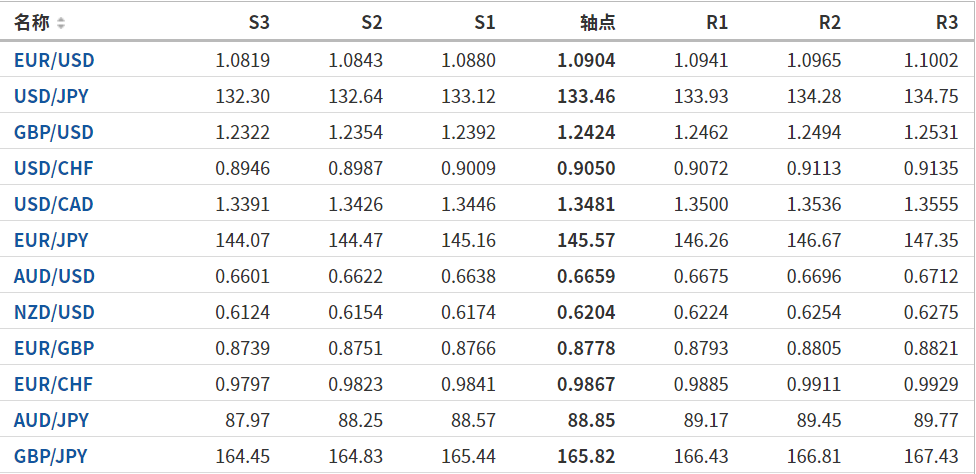Go to the USD/CHF pair page

pos(53,168)
